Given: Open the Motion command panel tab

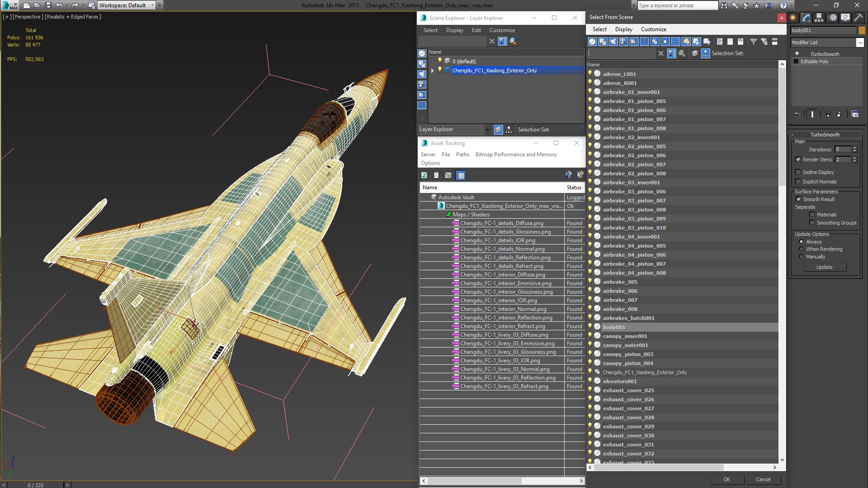Looking at the screenshot, I should 832,18.
